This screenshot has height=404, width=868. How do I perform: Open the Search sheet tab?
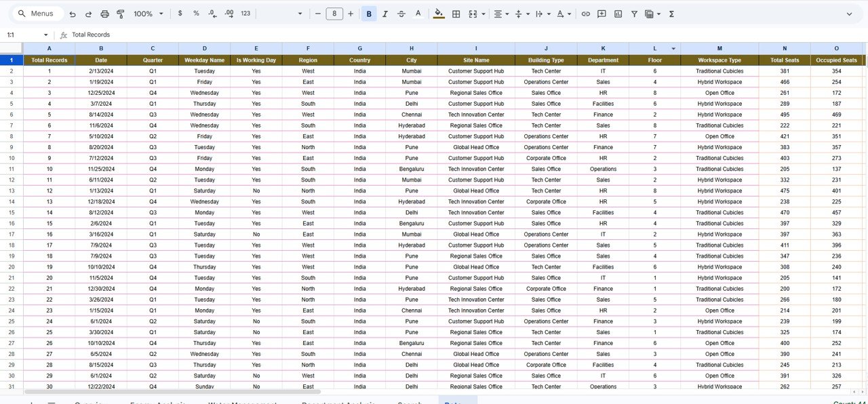click(410, 401)
